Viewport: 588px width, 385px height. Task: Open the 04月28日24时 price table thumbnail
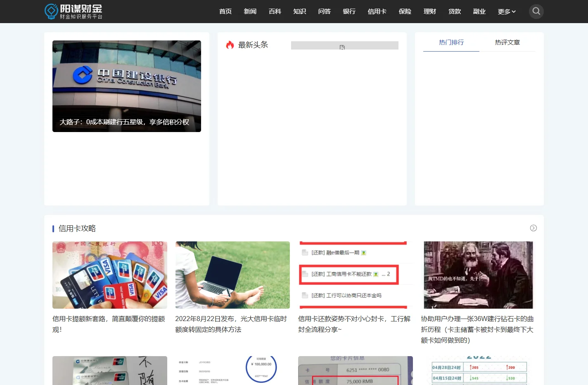pyautogui.click(x=478, y=371)
